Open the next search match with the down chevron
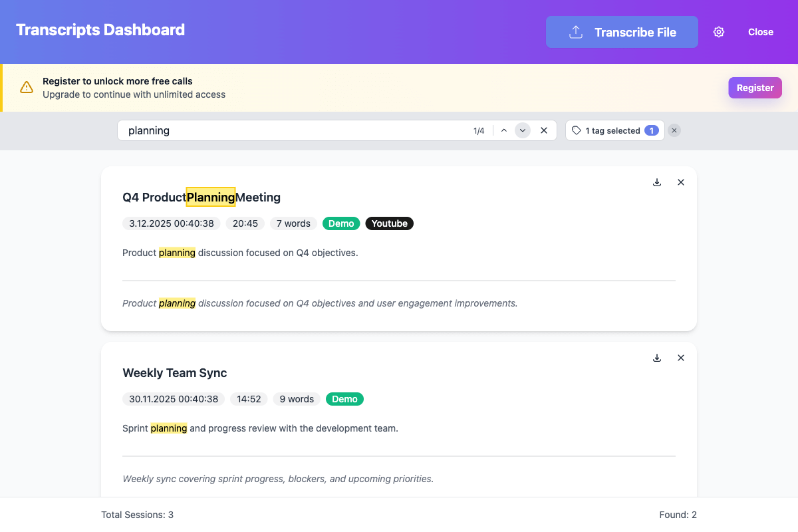 click(523, 130)
